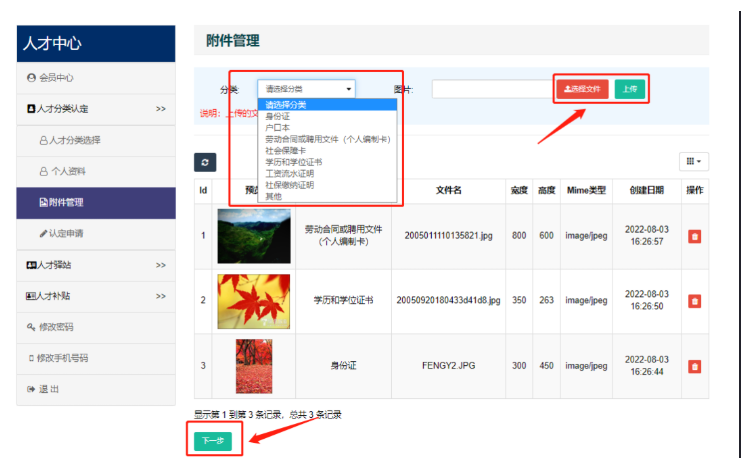This screenshot has height=471, width=756.
Task: Click 退出 to log out
Action: click(96, 389)
